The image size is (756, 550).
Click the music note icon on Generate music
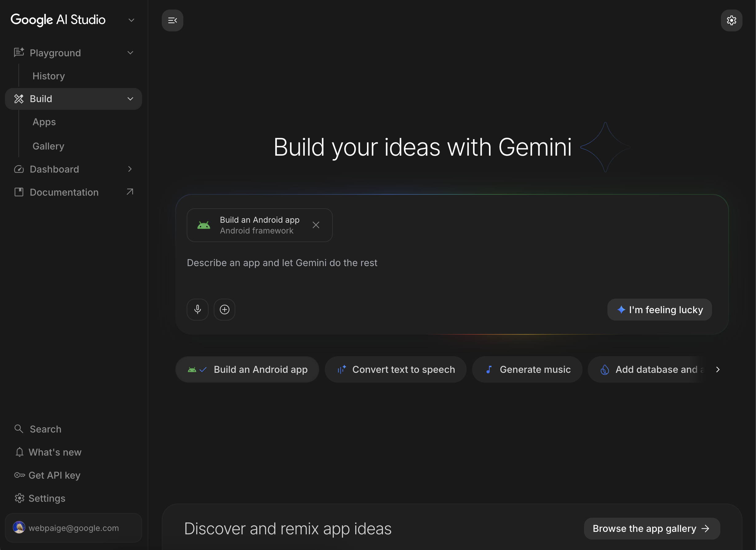[x=489, y=369]
